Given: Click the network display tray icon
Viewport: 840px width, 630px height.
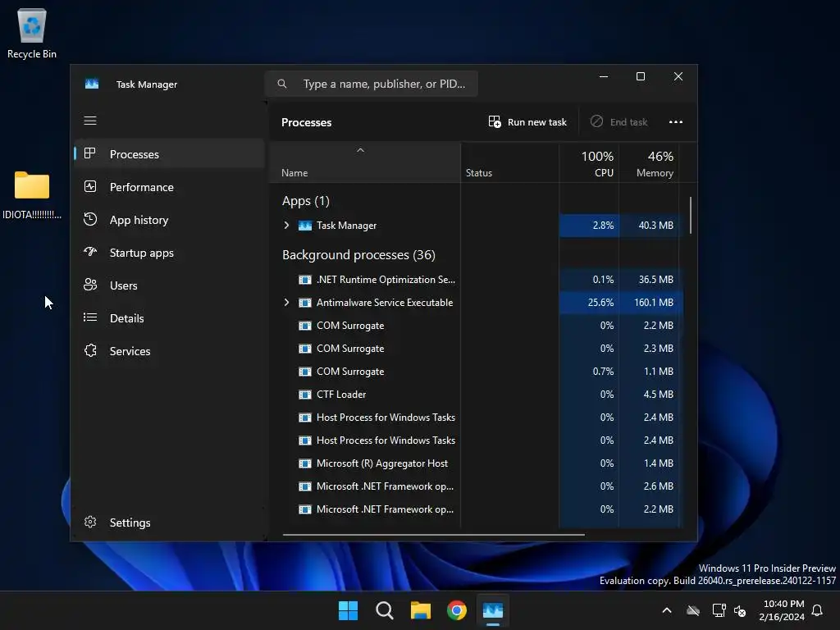Looking at the screenshot, I should tap(719, 610).
